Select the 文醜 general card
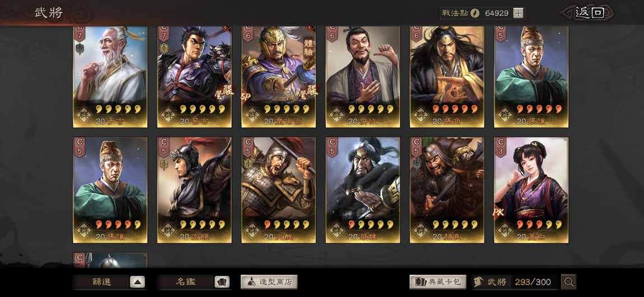The width and height of the screenshot is (644, 297). pyautogui.click(x=278, y=190)
